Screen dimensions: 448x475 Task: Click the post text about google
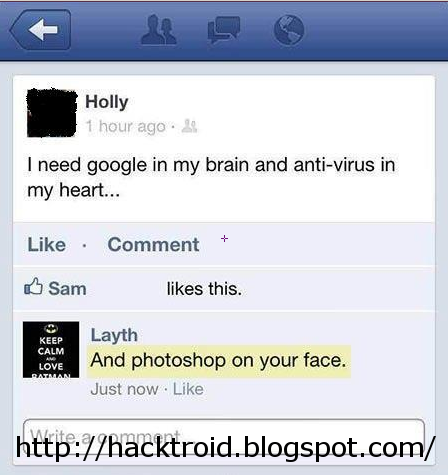pyautogui.click(x=211, y=177)
